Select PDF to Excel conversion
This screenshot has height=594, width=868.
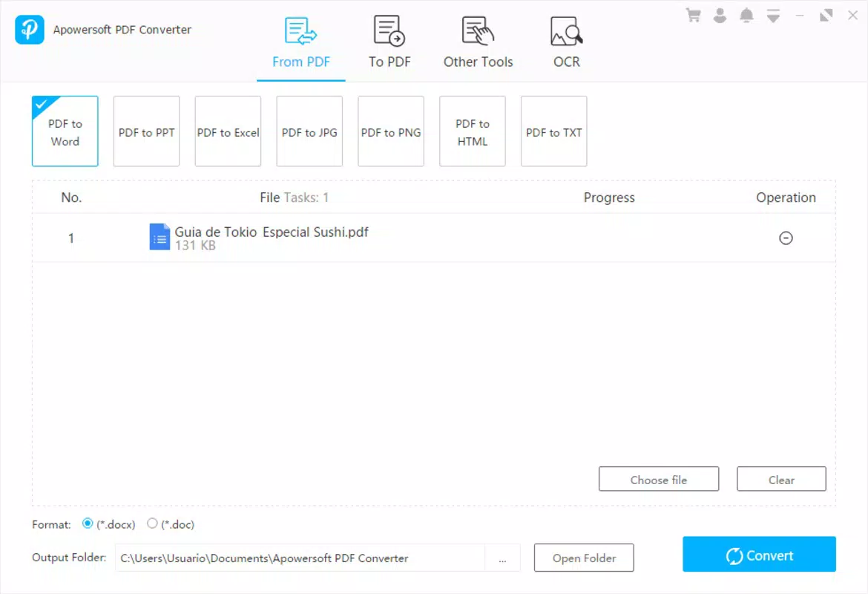pyautogui.click(x=228, y=131)
